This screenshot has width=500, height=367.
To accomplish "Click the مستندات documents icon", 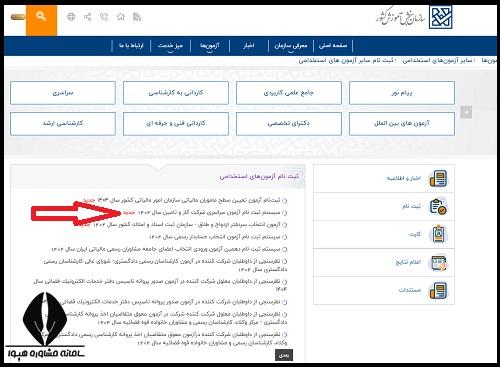I will [438, 291].
